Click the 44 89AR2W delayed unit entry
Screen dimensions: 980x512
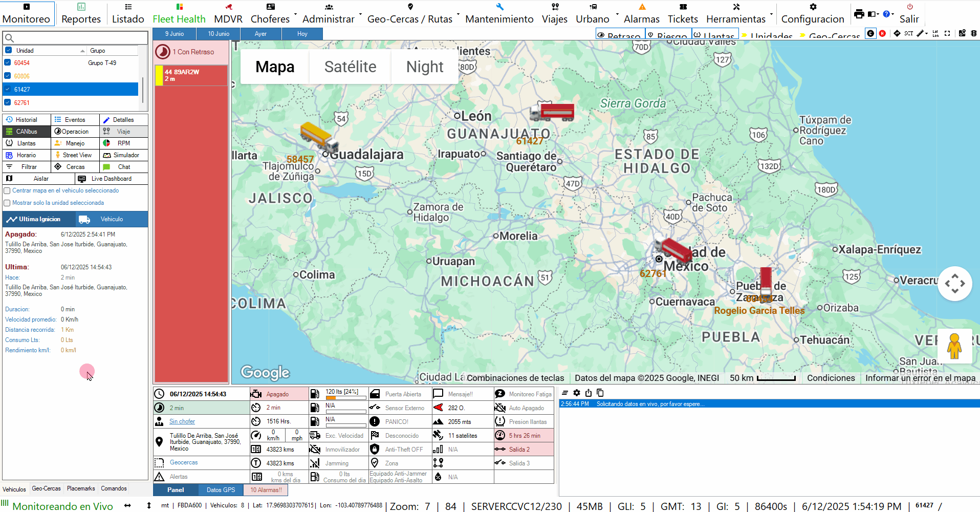[x=191, y=75]
